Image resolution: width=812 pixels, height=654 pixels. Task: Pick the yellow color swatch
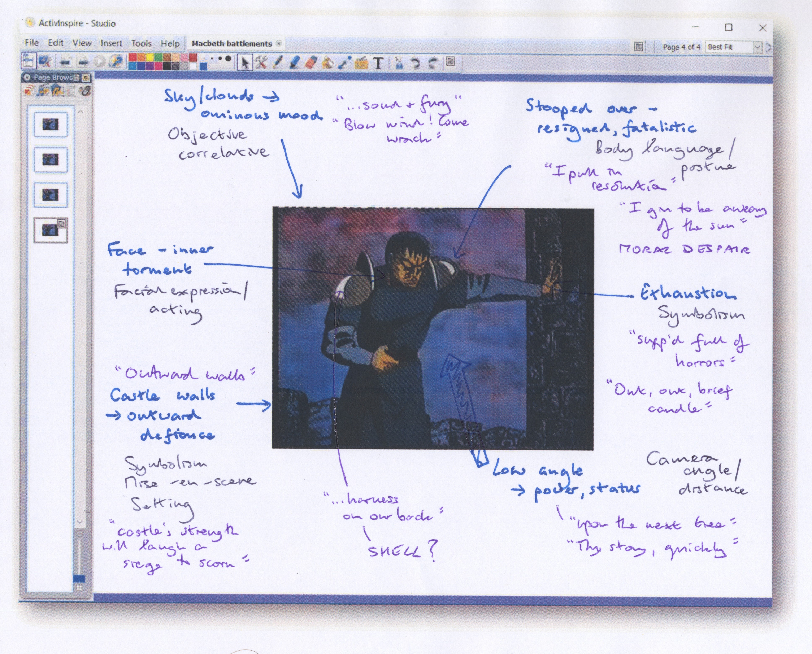click(149, 58)
